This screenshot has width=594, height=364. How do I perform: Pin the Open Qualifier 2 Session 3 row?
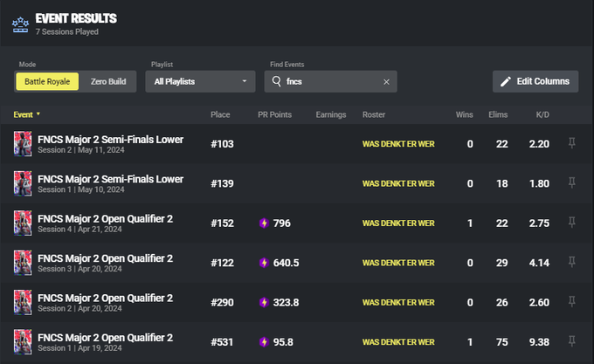point(571,262)
